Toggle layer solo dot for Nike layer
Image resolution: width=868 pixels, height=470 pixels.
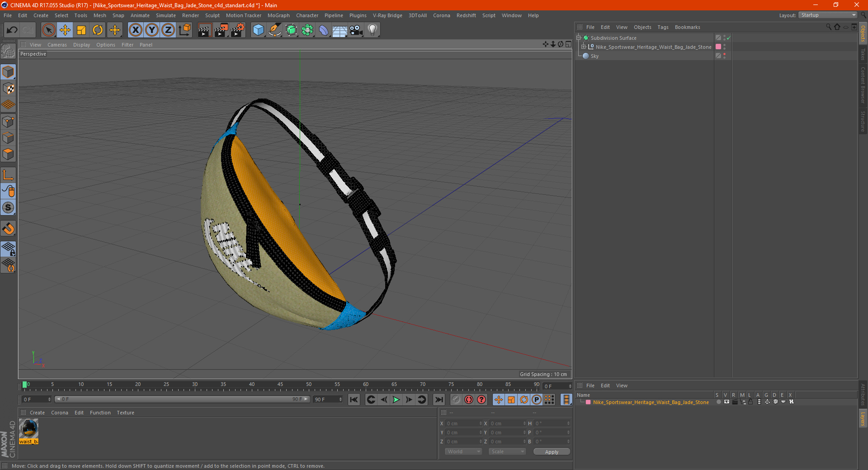[x=718, y=402]
